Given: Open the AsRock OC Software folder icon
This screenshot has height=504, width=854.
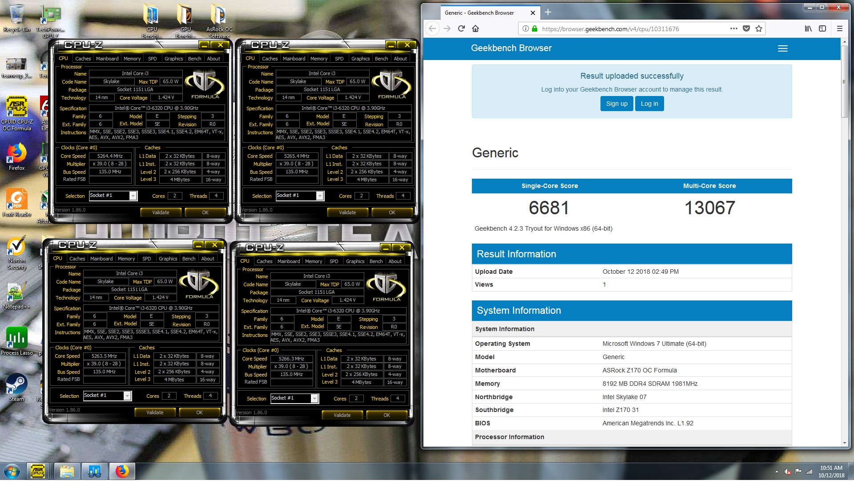Looking at the screenshot, I should 219,20.
